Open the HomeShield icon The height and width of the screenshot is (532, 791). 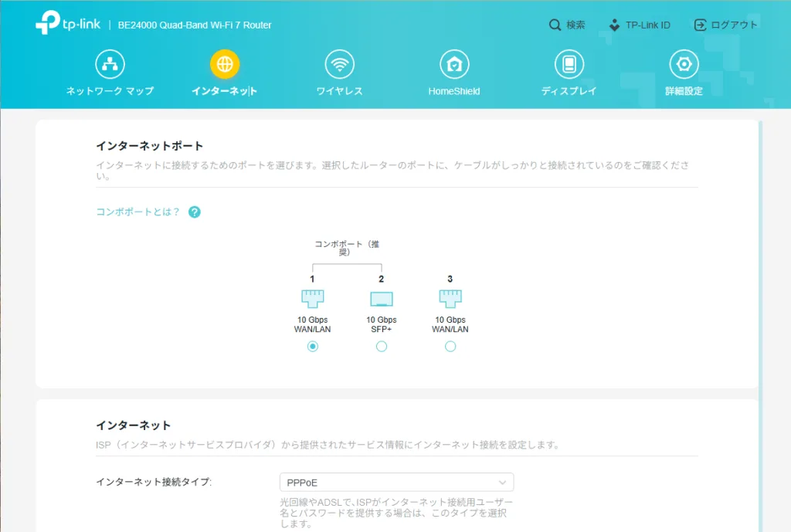point(454,64)
